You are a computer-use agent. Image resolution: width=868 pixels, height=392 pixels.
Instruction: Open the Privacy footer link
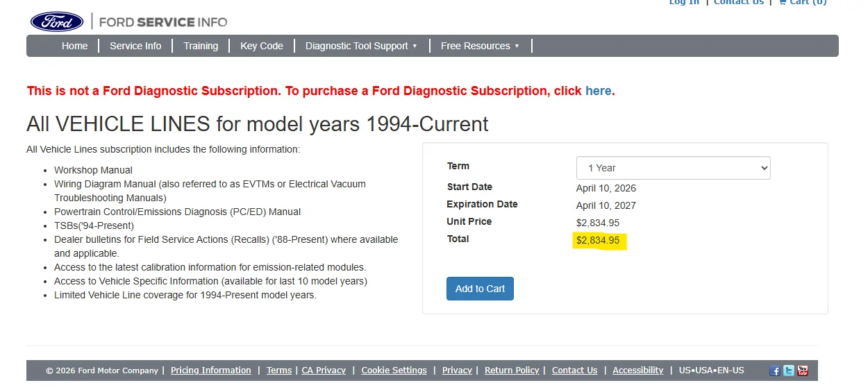click(457, 370)
